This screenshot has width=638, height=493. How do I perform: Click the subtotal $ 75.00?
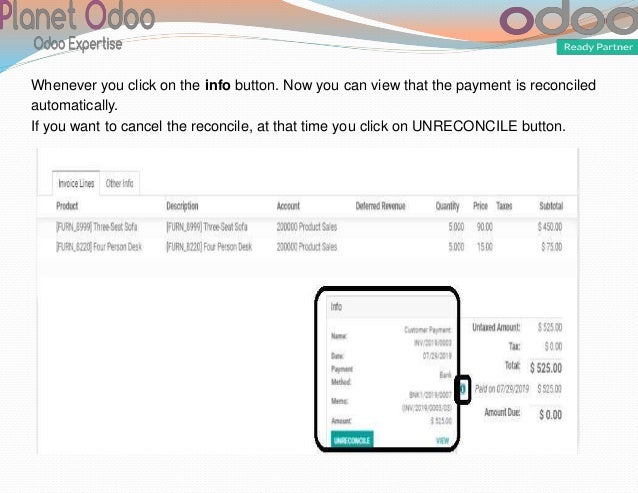(552, 247)
